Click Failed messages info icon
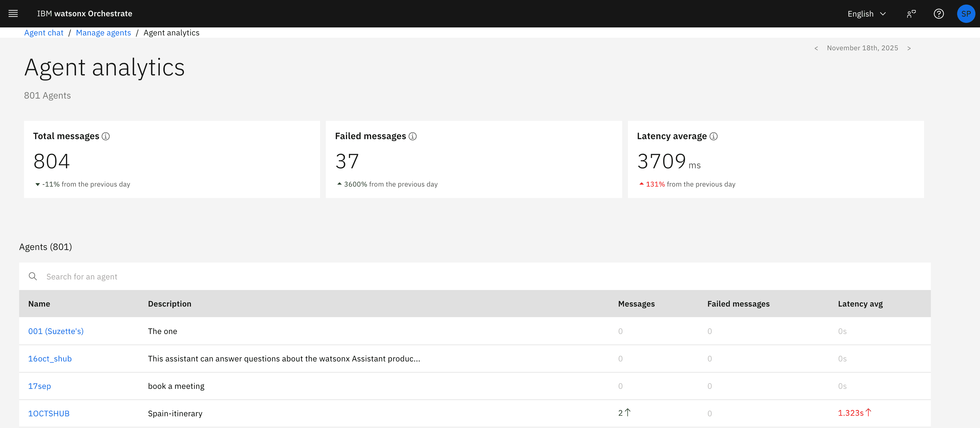 (x=412, y=136)
